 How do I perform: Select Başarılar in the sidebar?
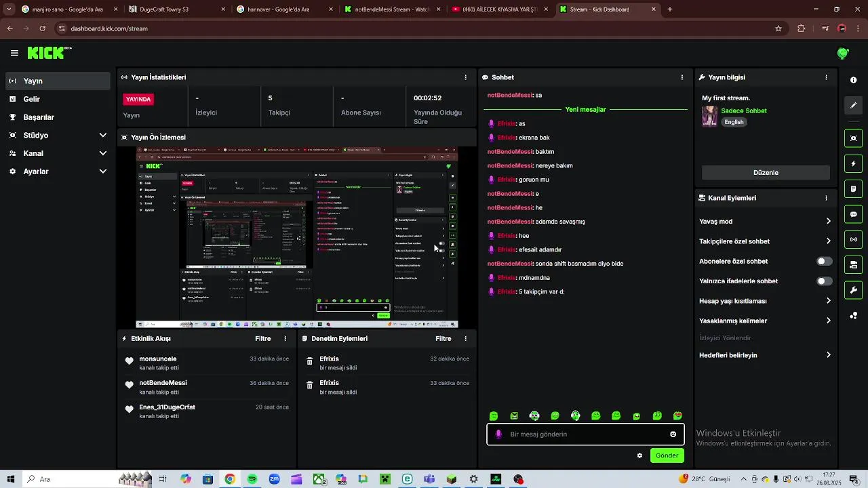coord(57,117)
